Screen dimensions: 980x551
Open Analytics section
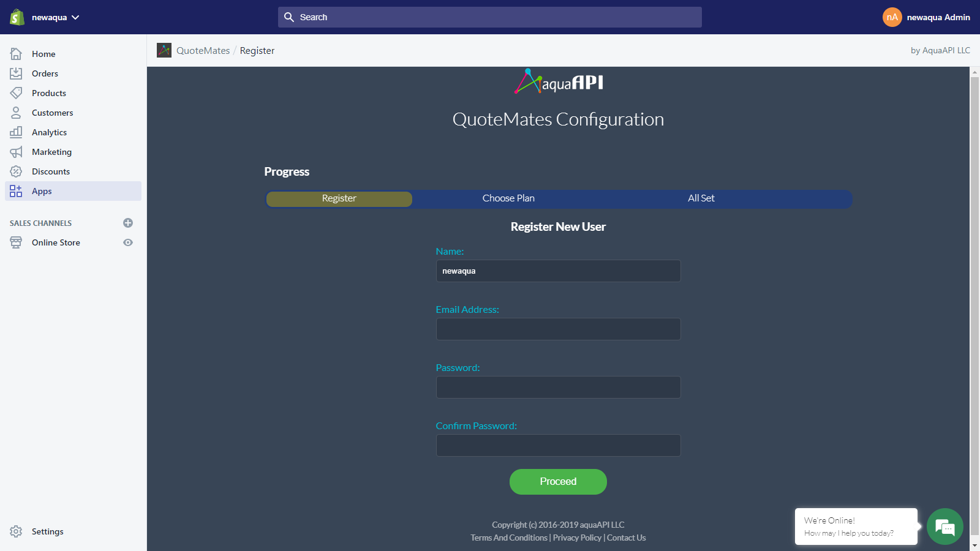pos(49,132)
